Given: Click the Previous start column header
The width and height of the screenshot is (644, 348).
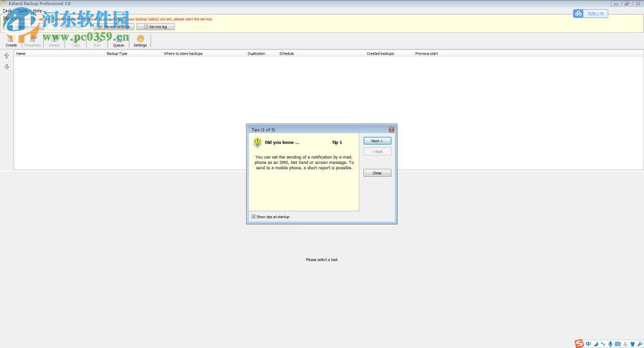Looking at the screenshot, I should [435, 53].
